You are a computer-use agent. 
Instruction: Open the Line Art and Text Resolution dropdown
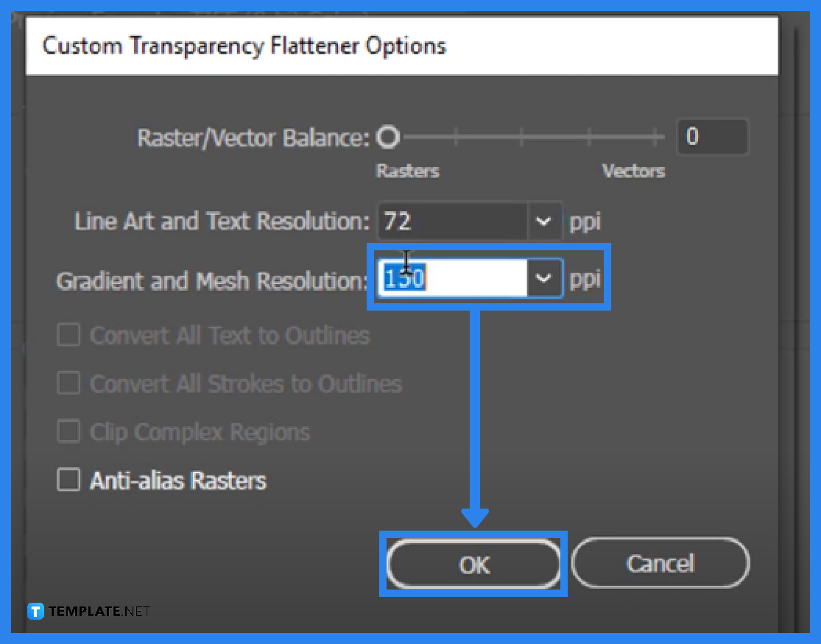click(x=545, y=222)
